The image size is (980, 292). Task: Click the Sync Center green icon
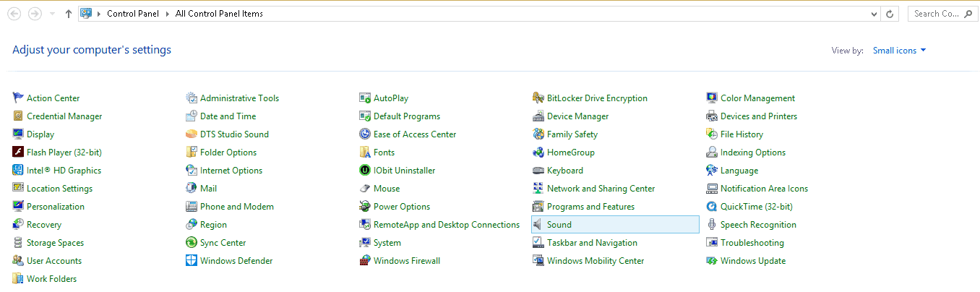coord(192,242)
